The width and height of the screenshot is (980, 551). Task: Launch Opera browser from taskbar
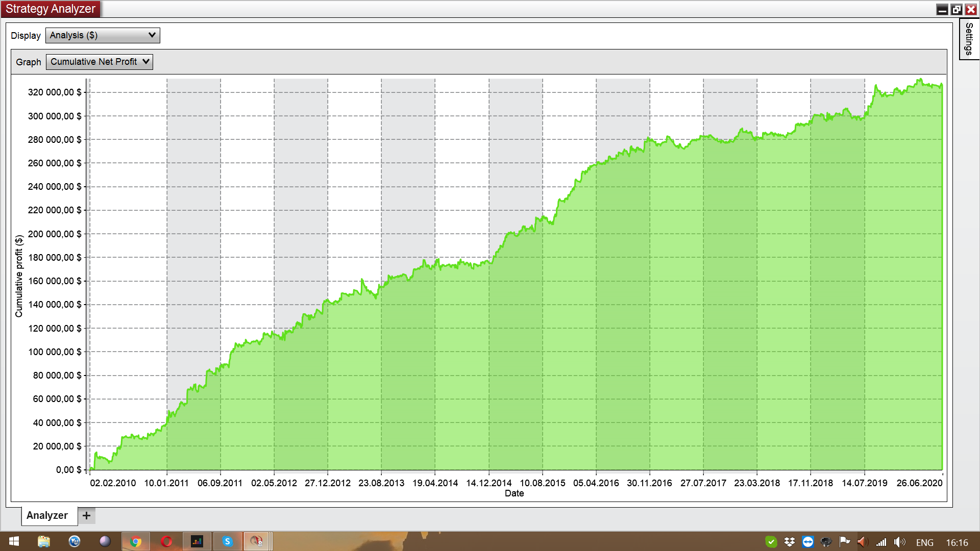[x=166, y=541]
